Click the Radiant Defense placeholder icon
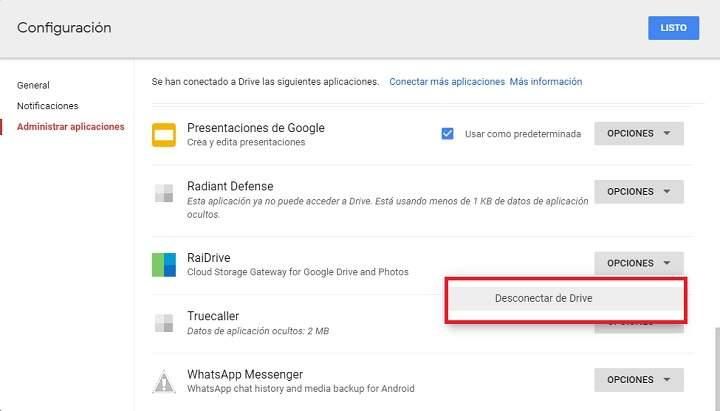Image resolution: width=720 pixels, height=411 pixels. tap(164, 193)
